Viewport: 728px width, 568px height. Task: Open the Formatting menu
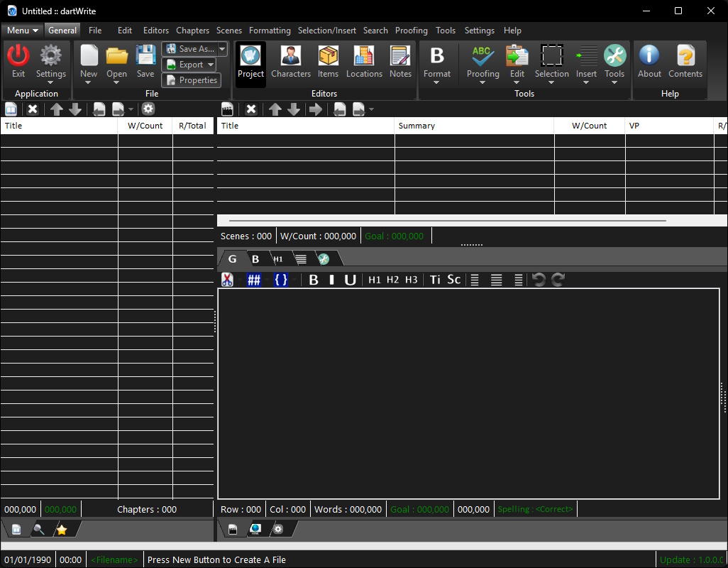coord(270,31)
